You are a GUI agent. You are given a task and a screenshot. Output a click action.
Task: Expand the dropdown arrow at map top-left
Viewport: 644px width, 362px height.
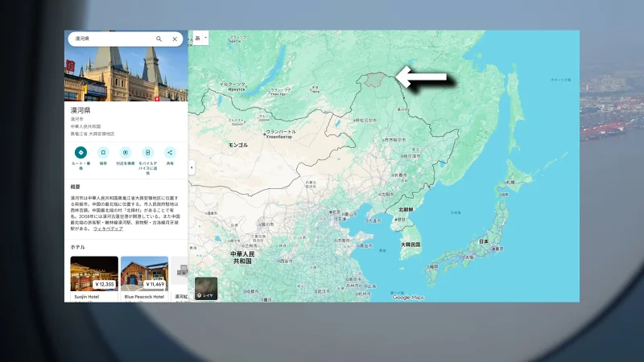[x=206, y=38]
